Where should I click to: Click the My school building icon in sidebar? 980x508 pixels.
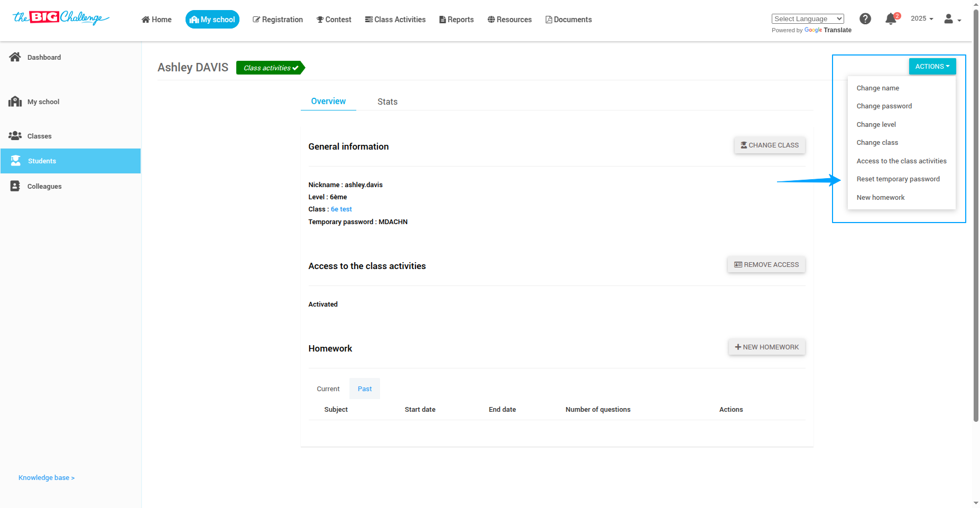(x=15, y=101)
